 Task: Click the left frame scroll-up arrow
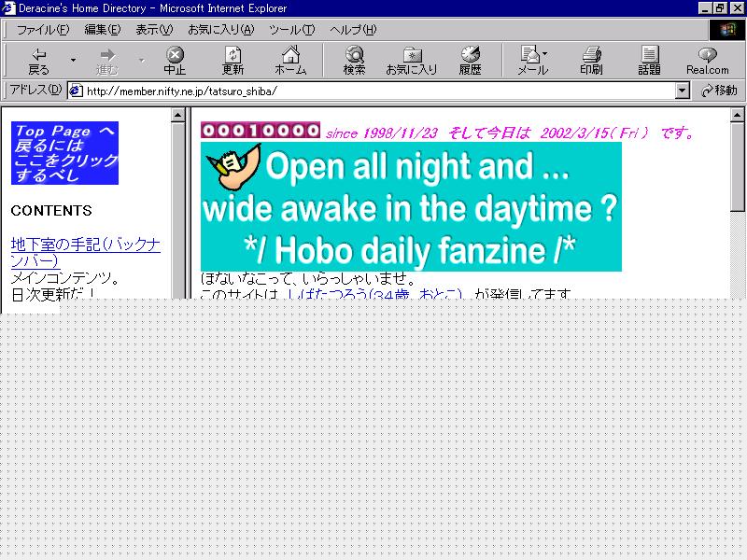pos(177,116)
